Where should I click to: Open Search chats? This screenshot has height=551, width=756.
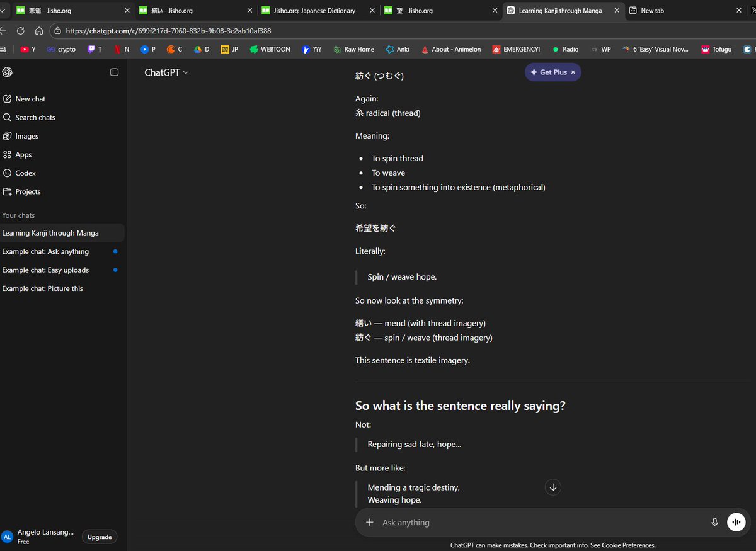(29, 118)
